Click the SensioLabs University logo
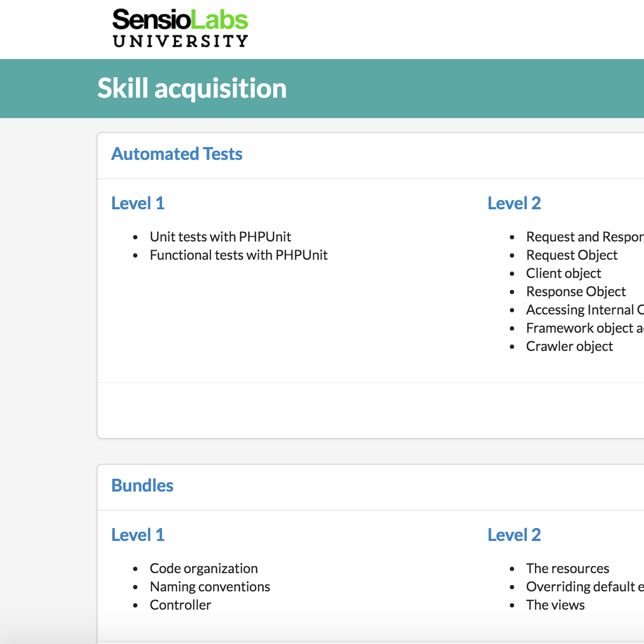 [x=180, y=28]
